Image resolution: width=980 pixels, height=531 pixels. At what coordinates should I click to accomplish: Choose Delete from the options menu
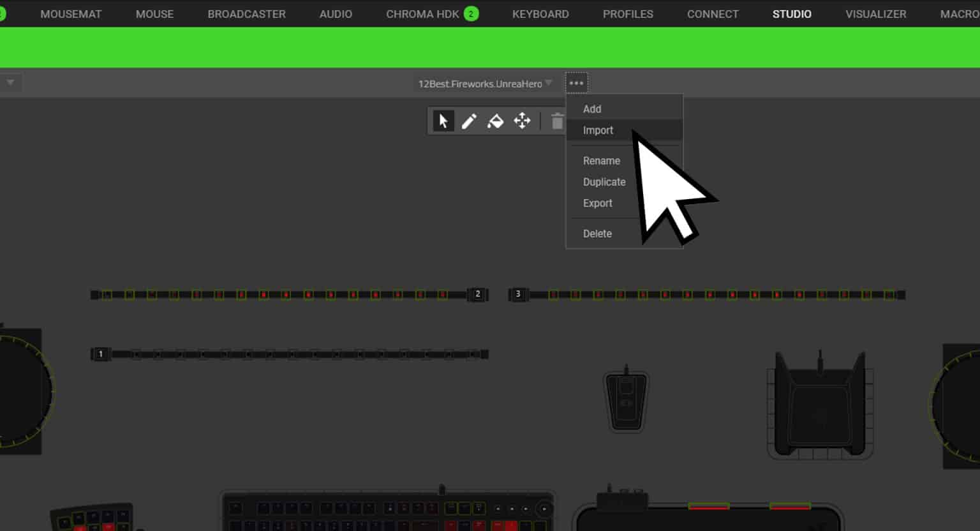click(x=597, y=233)
